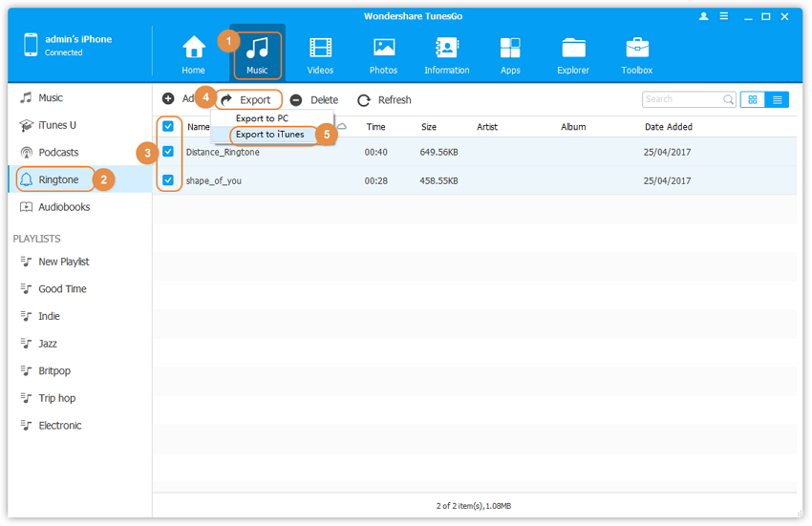812x526 pixels.
Task: Choose Export to iTunes option
Action: [270, 135]
